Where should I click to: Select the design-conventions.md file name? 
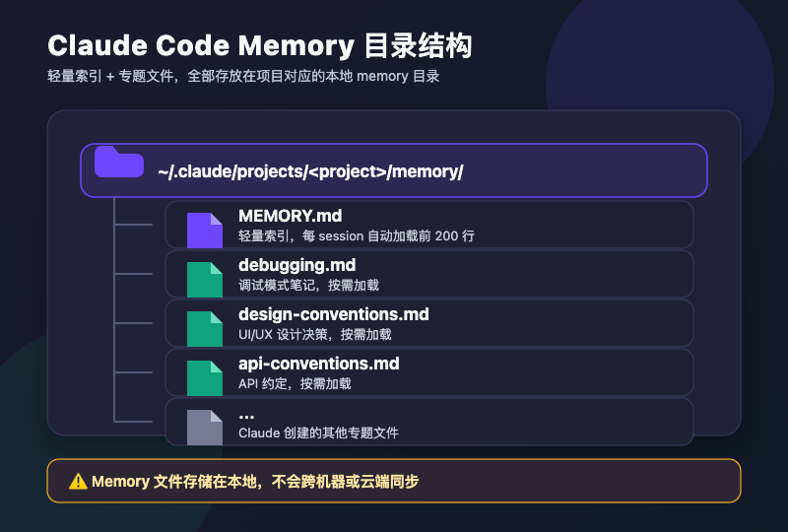click(x=334, y=315)
